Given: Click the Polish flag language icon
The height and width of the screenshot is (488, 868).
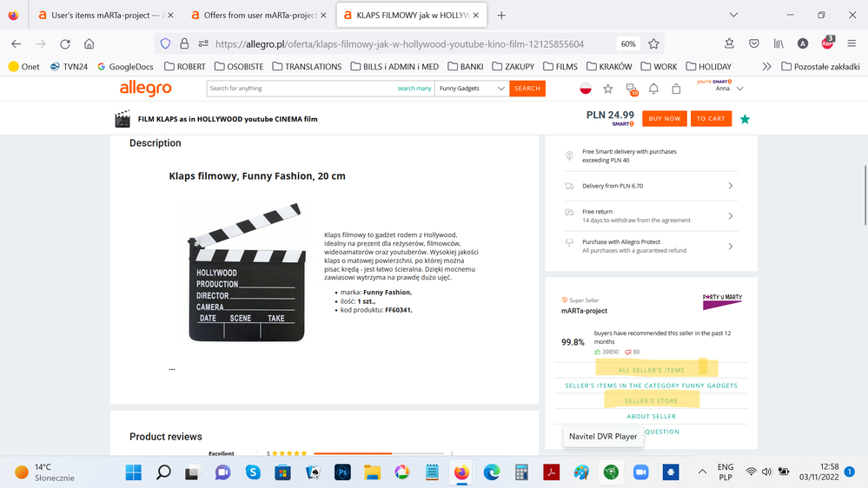Looking at the screenshot, I should [585, 89].
